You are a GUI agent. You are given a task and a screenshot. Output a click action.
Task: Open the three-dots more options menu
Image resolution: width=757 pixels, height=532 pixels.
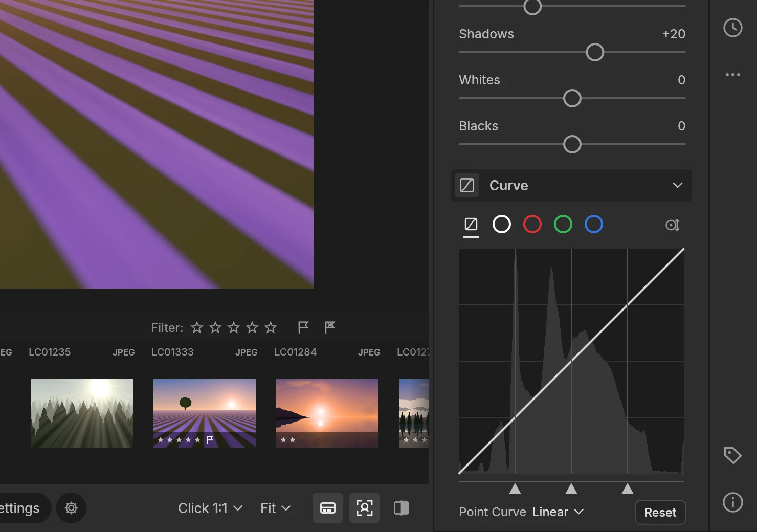pyautogui.click(x=732, y=75)
